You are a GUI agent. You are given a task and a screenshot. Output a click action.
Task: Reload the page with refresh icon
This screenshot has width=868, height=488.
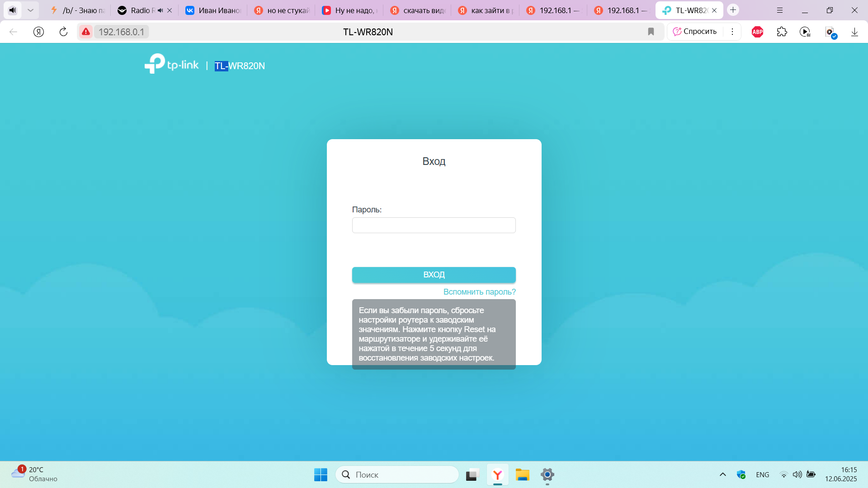click(x=63, y=32)
